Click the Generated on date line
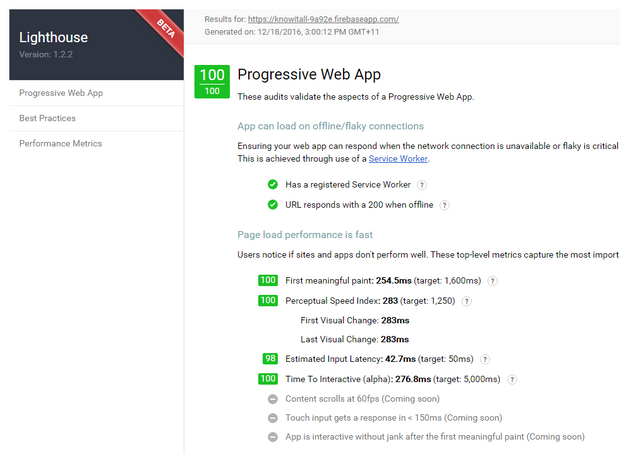The image size is (640, 454). (x=292, y=32)
